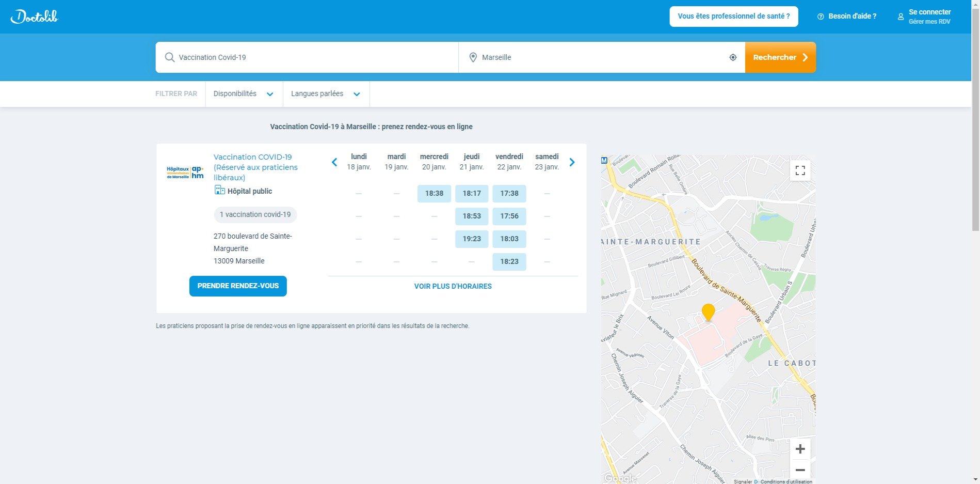The width and height of the screenshot is (980, 484).
Task: Click the help question mark icon
Action: (821, 17)
